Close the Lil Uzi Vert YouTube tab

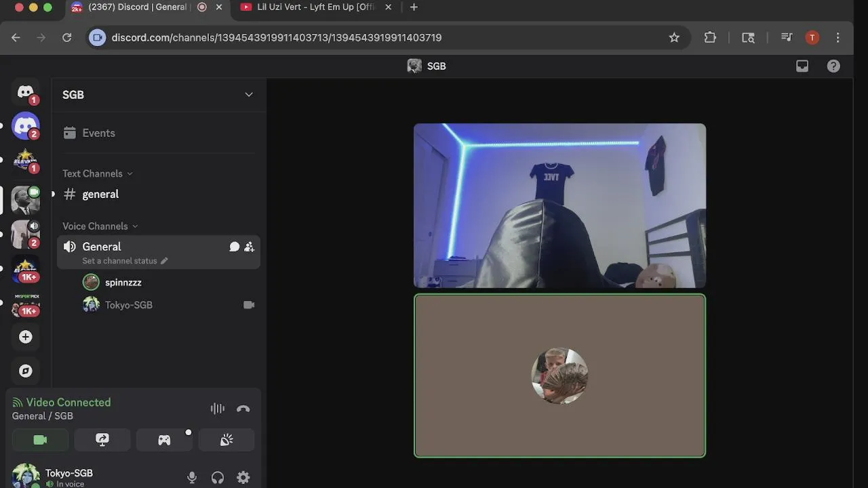[388, 7]
